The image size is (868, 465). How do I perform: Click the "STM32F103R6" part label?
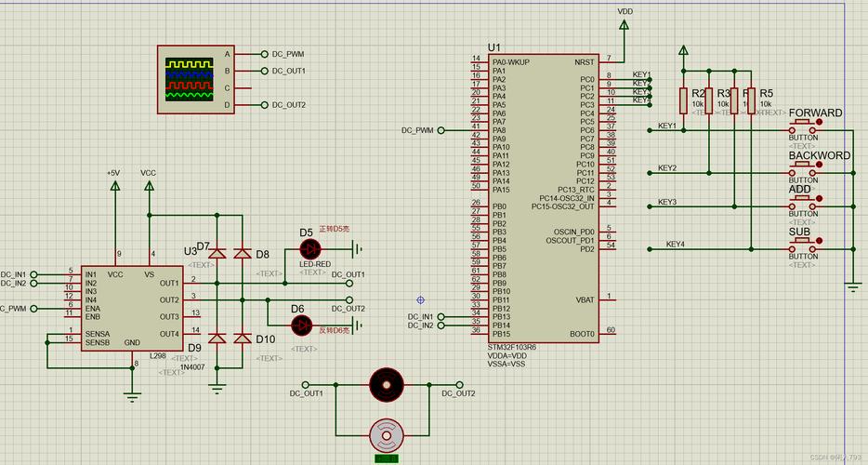pos(511,347)
